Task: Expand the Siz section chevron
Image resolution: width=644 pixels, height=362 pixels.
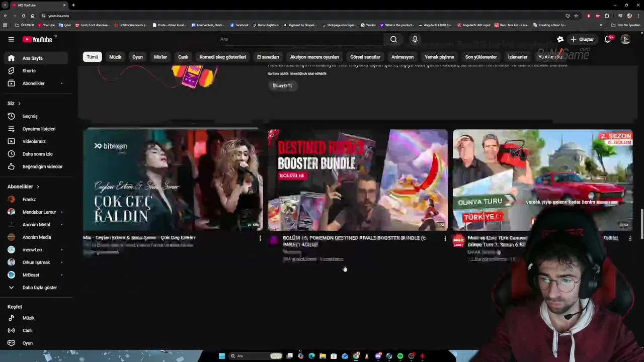Action: [x=19, y=104]
